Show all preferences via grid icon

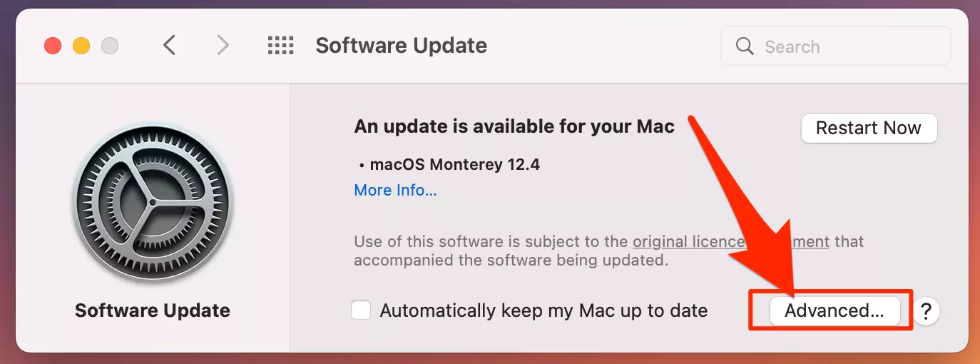pyautogui.click(x=280, y=46)
